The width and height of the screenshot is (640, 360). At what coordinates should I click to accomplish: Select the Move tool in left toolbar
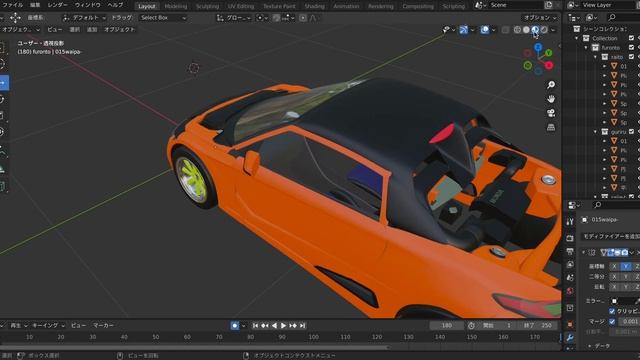(3, 83)
